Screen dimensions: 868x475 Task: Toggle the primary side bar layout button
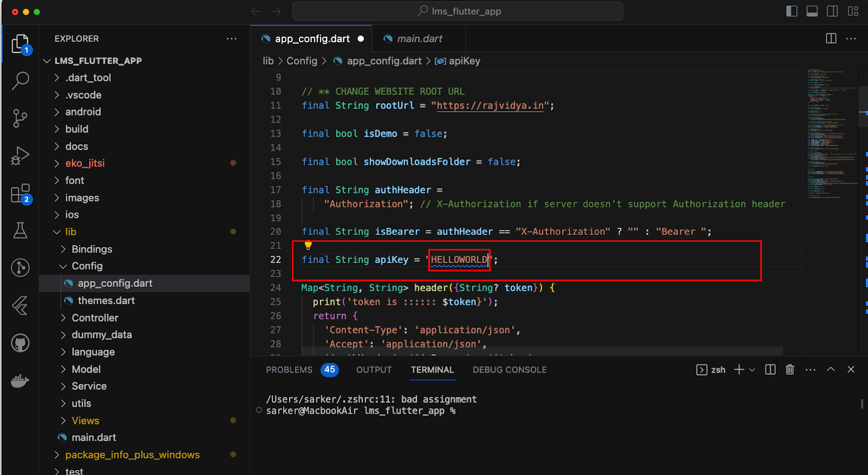coord(792,11)
